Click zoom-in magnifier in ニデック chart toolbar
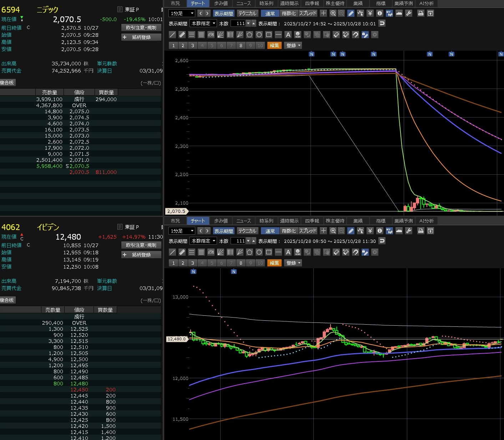The width and height of the screenshot is (504, 440). tap(333, 13)
